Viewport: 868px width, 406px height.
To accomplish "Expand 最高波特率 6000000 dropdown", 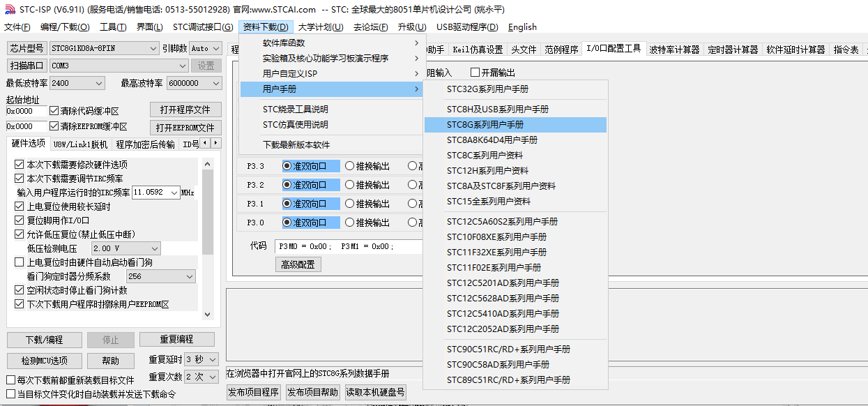I will tap(215, 83).
